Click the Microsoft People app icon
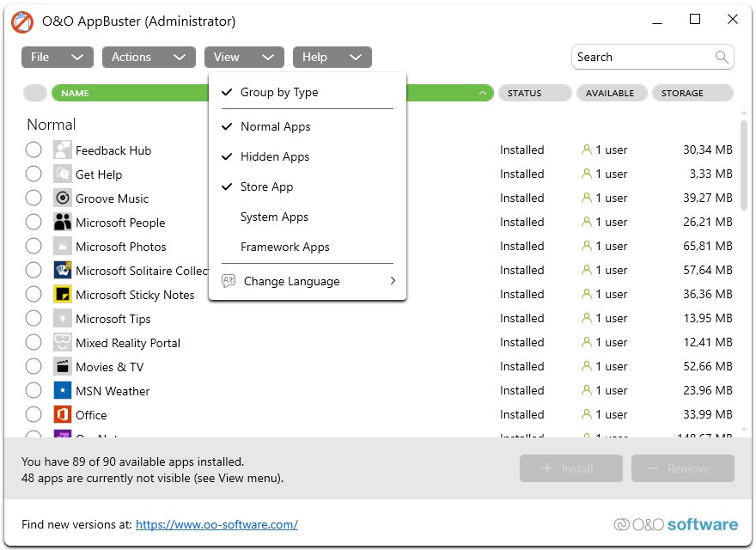Screen dimensions: 756x550 pyautogui.click(x=62, y=222)
